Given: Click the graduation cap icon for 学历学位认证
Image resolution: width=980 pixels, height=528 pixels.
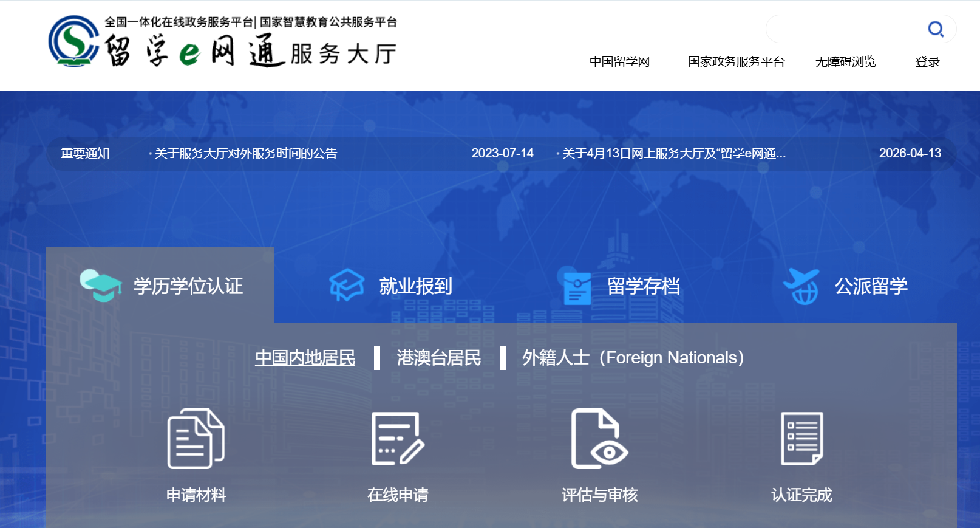Looking at the screenshot, I should point(101,285).
